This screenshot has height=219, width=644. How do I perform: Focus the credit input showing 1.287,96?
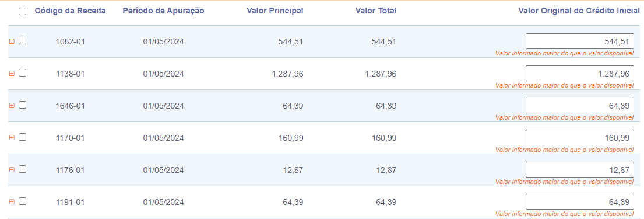(580, 73)
